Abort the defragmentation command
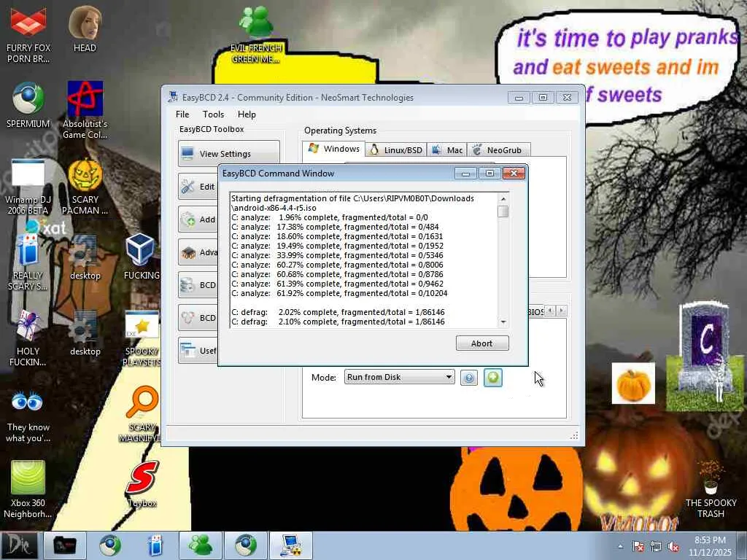 point(482,343)
